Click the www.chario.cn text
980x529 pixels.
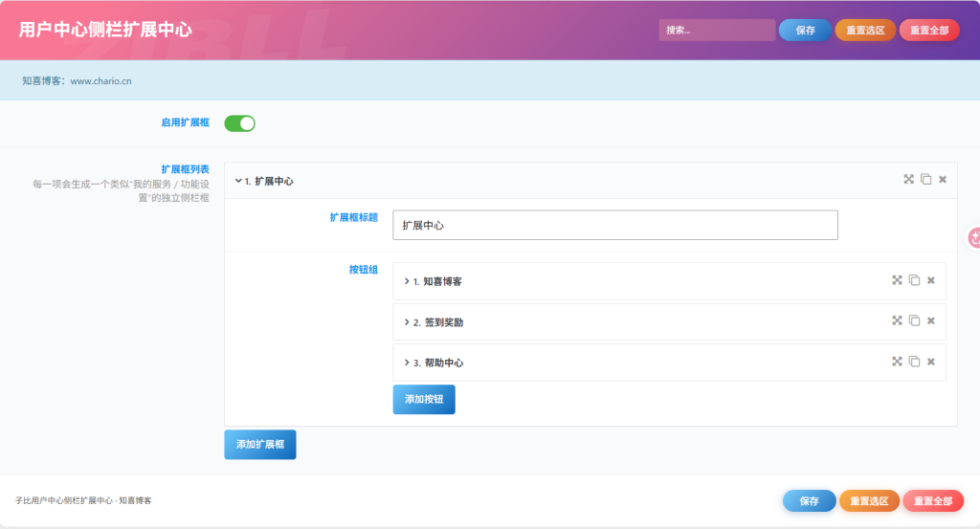100,80
